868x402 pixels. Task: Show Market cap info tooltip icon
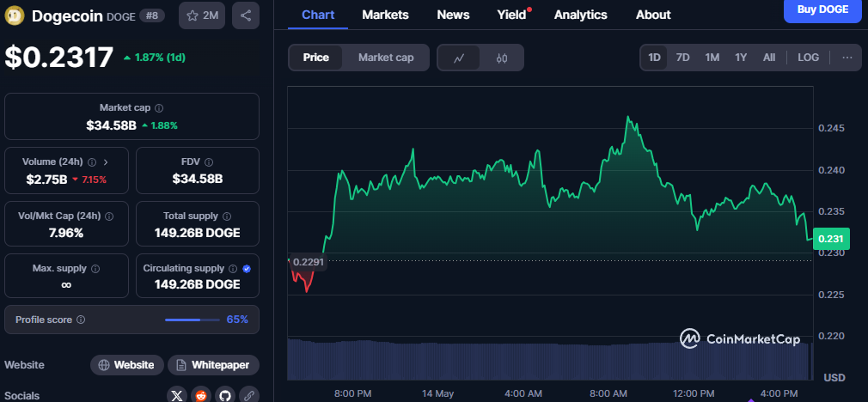[160, 108]
